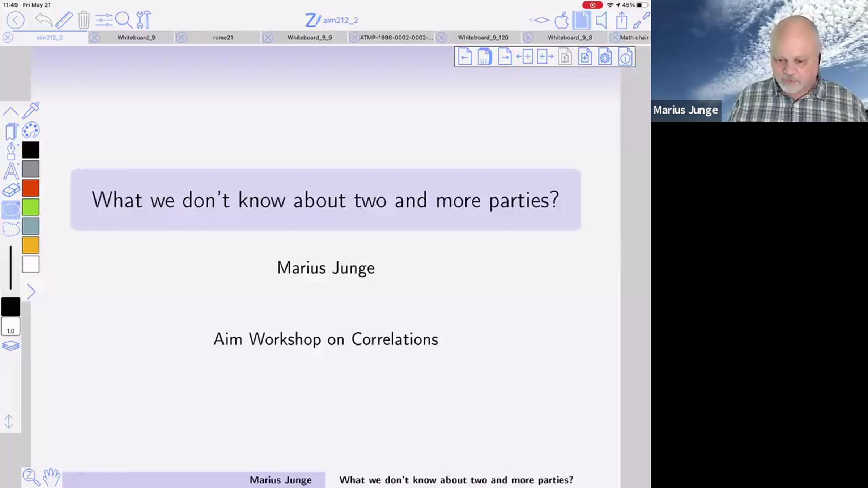Select the eraser tool
The width and height of the screenshot is (868, 488).
11,191
